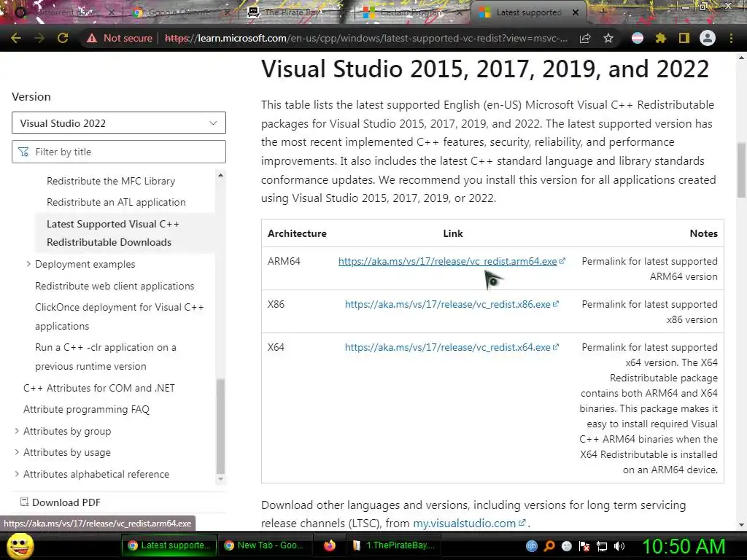Select the Latest supported tab

tap(528, 12)
